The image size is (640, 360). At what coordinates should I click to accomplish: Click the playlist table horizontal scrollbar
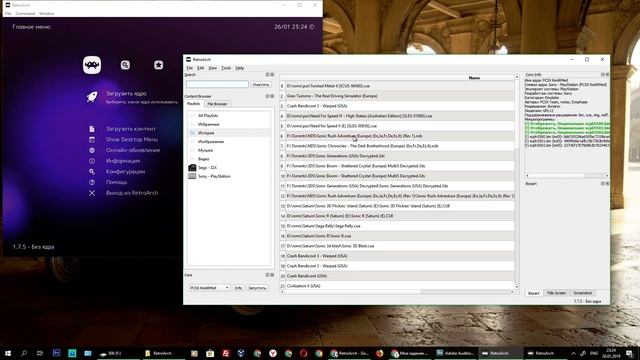[x=397, y=292]
